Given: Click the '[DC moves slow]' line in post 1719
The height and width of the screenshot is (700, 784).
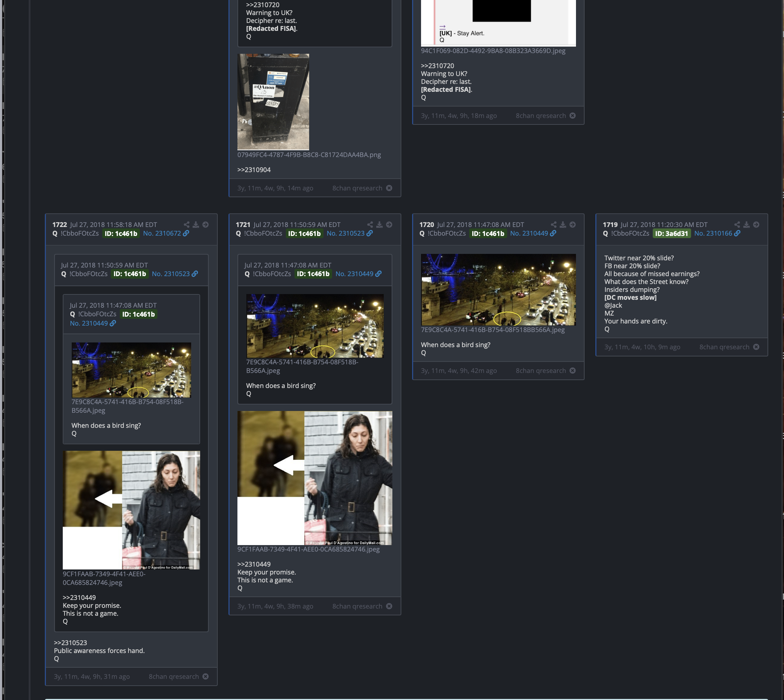Looking at the screenshot, I should click(630, 298).
